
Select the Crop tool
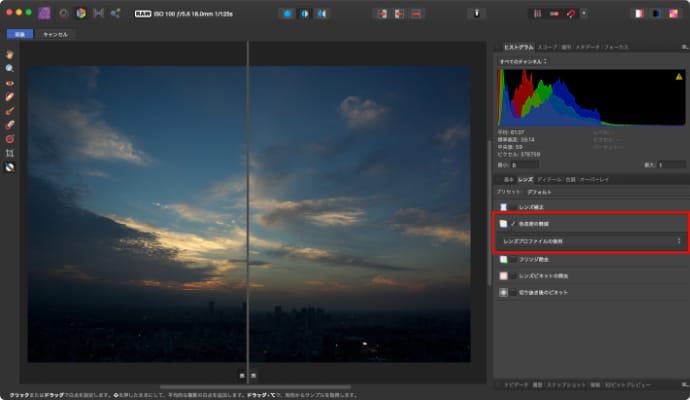tap(10, 153)
